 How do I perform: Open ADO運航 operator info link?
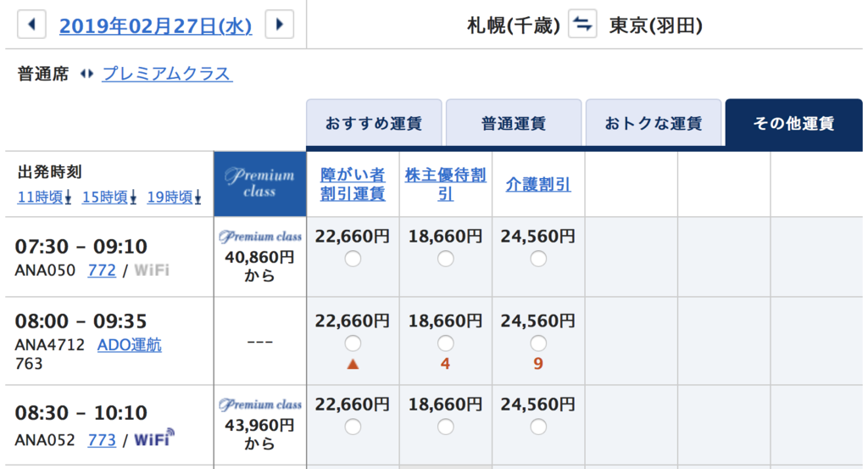(130, 345)
